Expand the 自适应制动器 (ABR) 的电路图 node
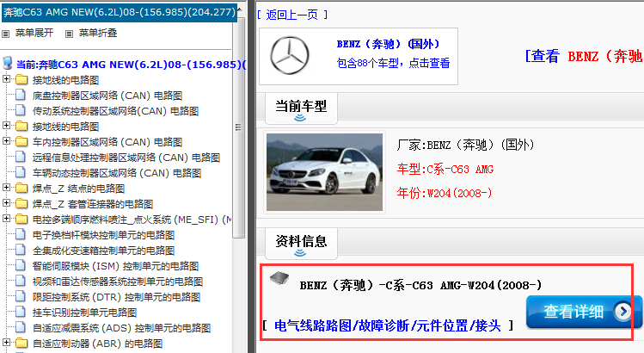 (6, 342)
